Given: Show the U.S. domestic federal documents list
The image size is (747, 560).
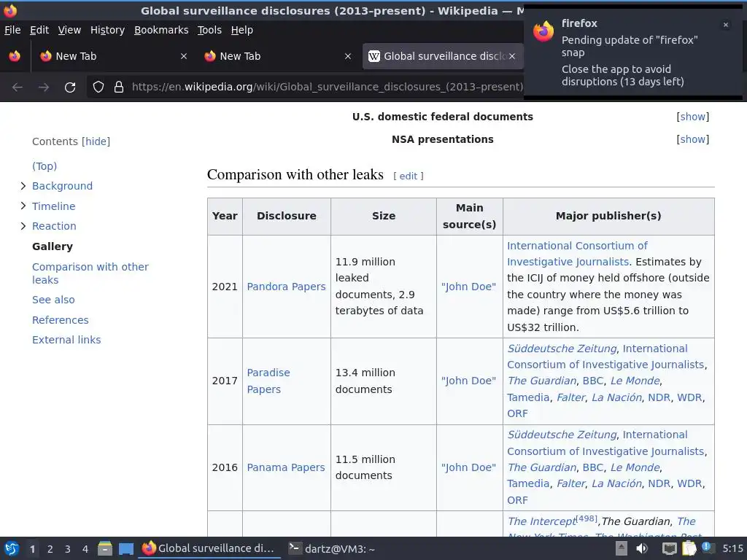Looking at the screenshot, I should pyautogui.click(x=693, y=117).
